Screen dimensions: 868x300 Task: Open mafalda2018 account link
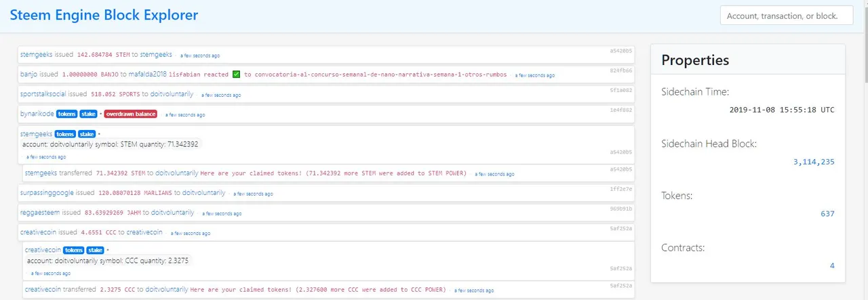[147, 74]
